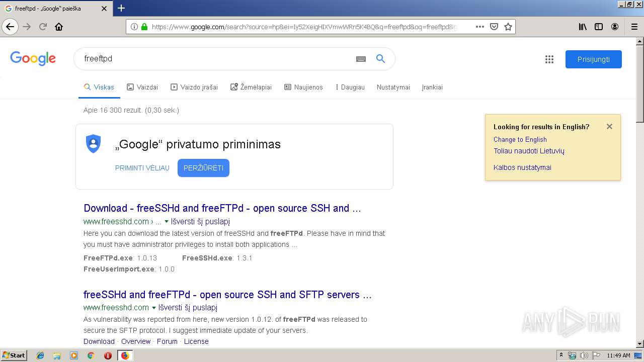Open the Opera taskbar icon

click(108, 355)
